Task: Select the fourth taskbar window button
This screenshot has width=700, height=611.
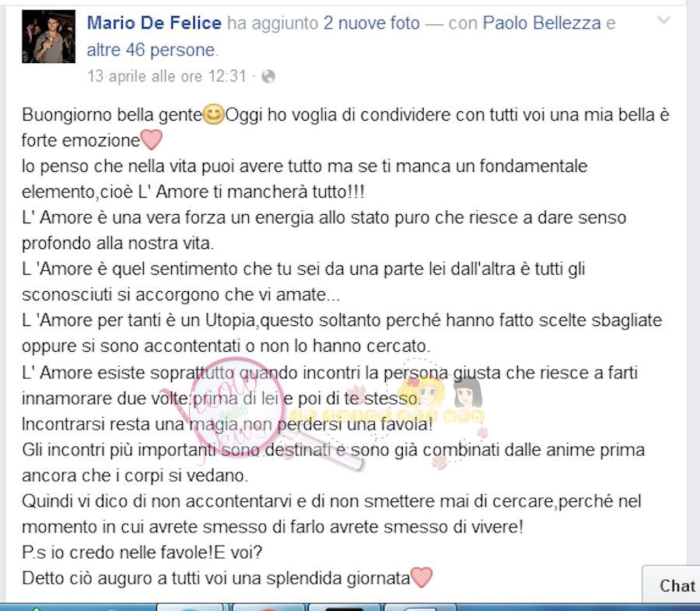Action: (x=420, y=607)
